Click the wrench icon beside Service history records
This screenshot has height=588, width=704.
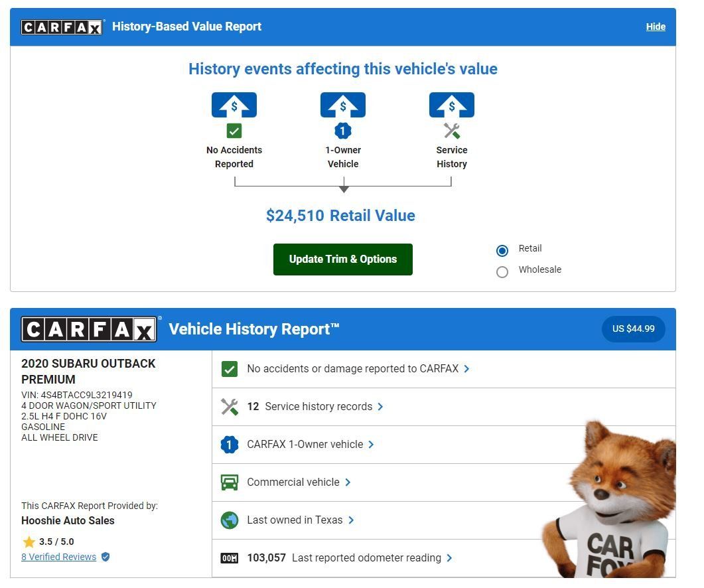click(x=230, y=407)
